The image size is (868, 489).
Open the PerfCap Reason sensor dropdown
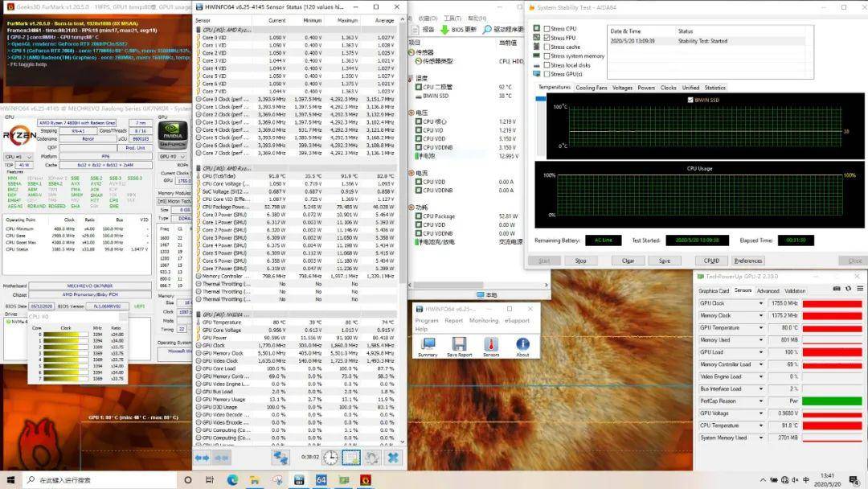(x=760, y=401)
